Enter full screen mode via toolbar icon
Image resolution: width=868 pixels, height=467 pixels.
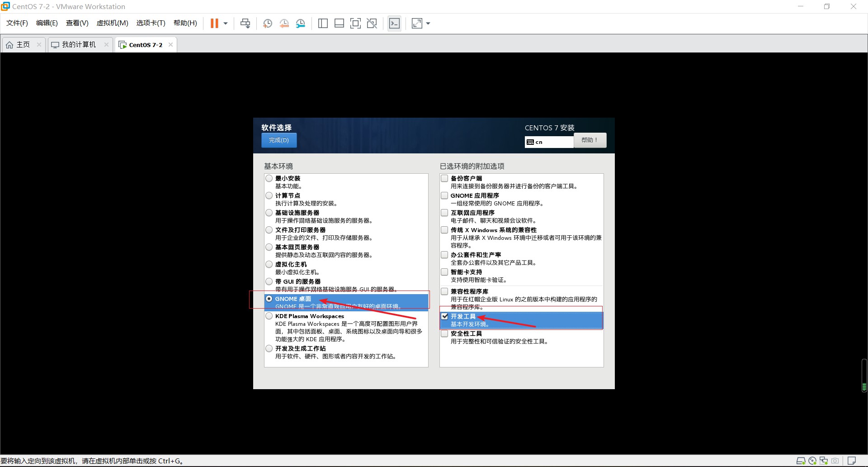click(x=355, y=24)
